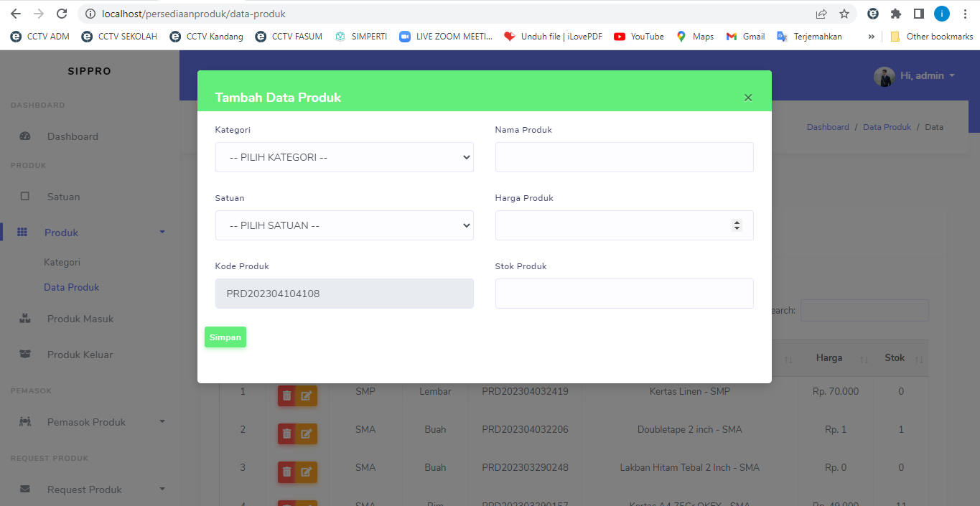Increase Harga Produk with the stepper arrow
Image resolution: width=980 pixels, height=506 pixels.
737,221
